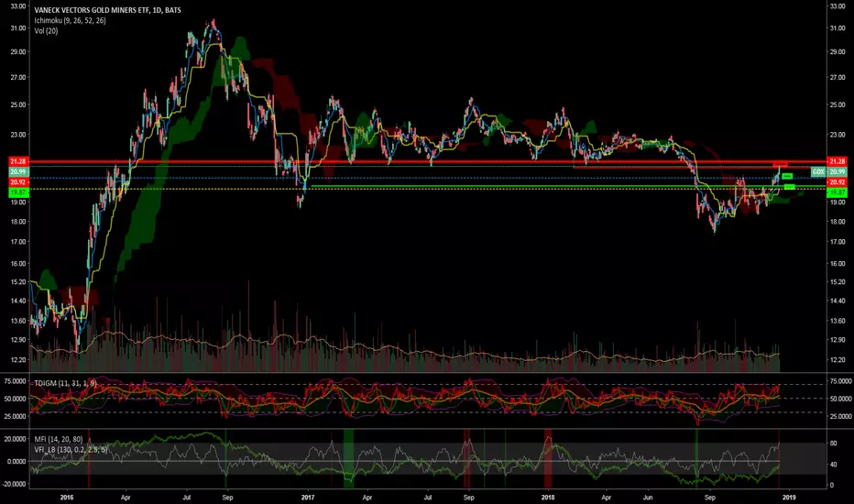Click the Jun label on the time axis
Image resolution: width=854 pixels, height=504 pixels.
pyautogui.click(x=648, y=498)
